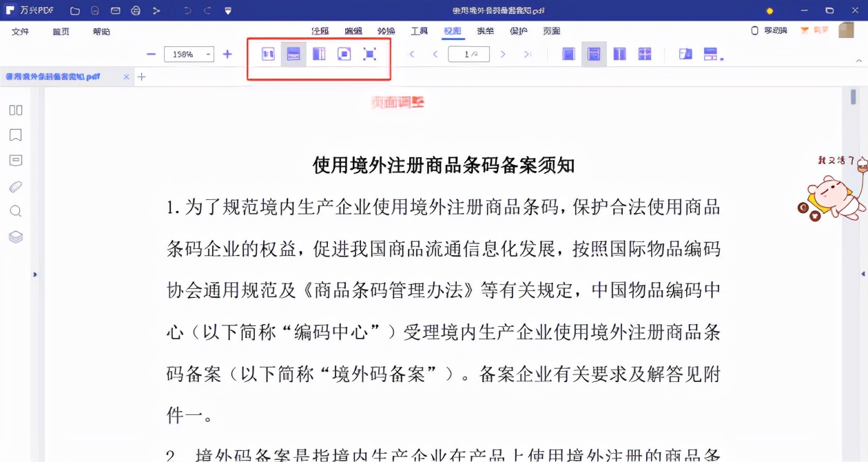The width and height of the screenshot is (868, 462).
Task: Collapse the left panel with the side arrow
Action: pos(35,274)
